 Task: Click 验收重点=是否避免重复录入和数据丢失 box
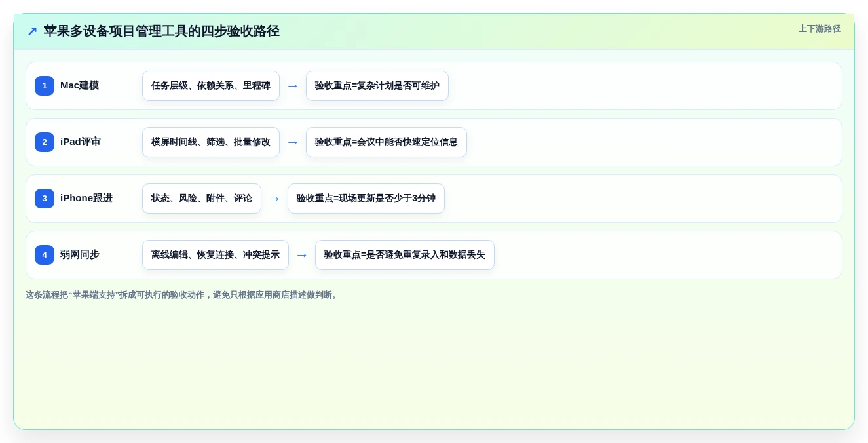coord(405,255)
